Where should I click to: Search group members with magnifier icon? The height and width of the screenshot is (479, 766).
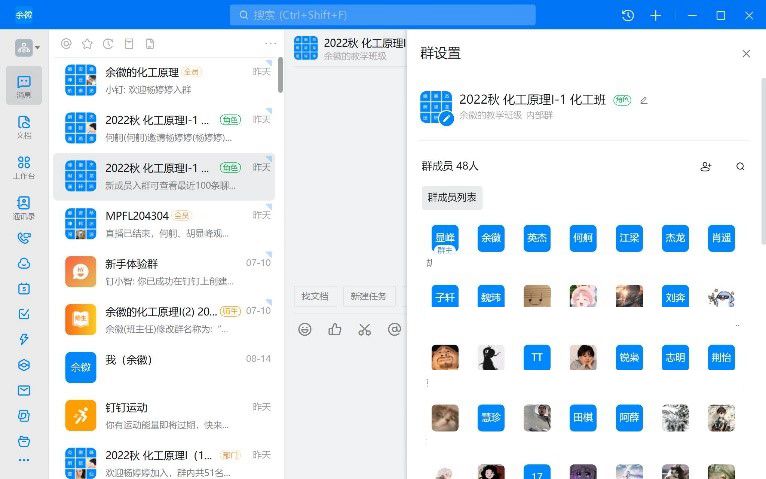[x=740, y=167]
